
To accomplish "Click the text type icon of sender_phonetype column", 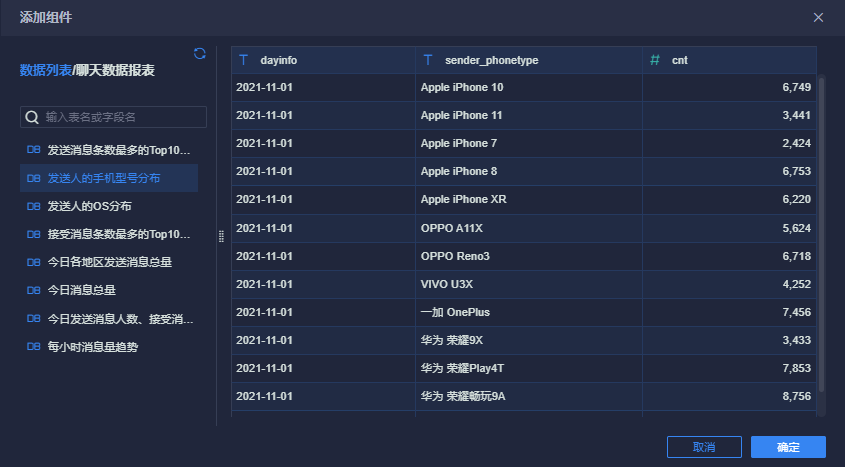I will click(x=428, y=60).
